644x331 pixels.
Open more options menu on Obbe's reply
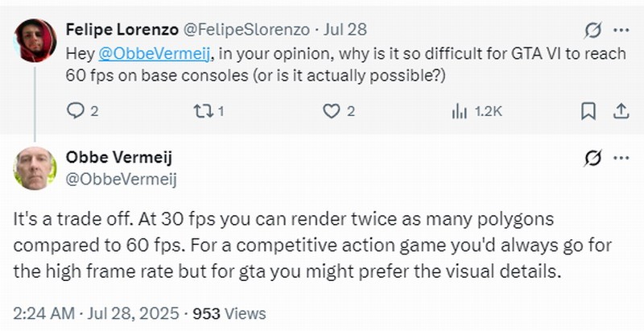[x=621, y=158]
